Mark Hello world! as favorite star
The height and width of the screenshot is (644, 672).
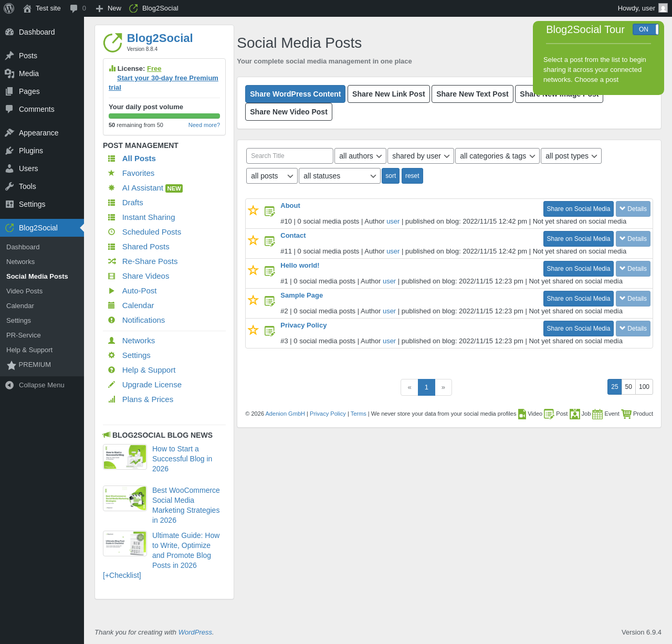(x=253, y=270)
